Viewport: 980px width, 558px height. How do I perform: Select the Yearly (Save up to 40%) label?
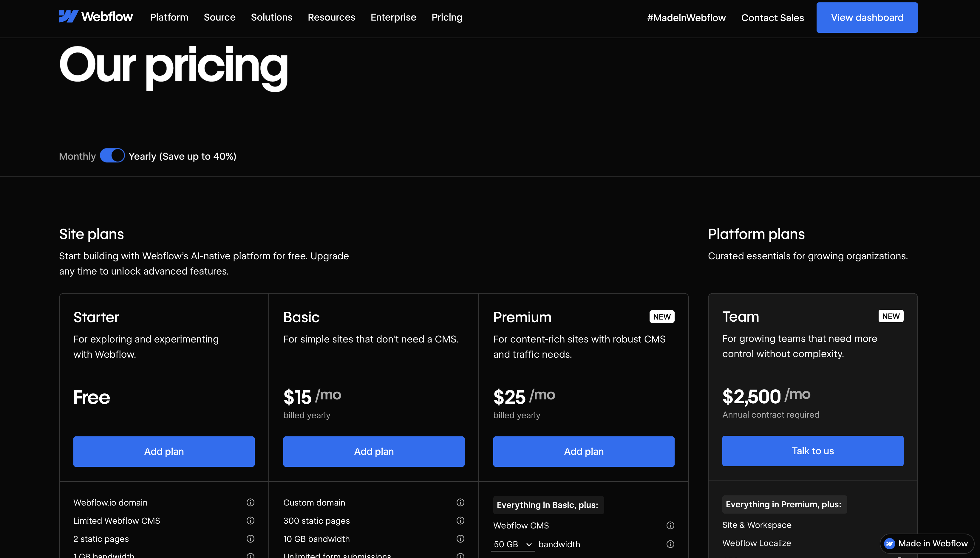183,156
